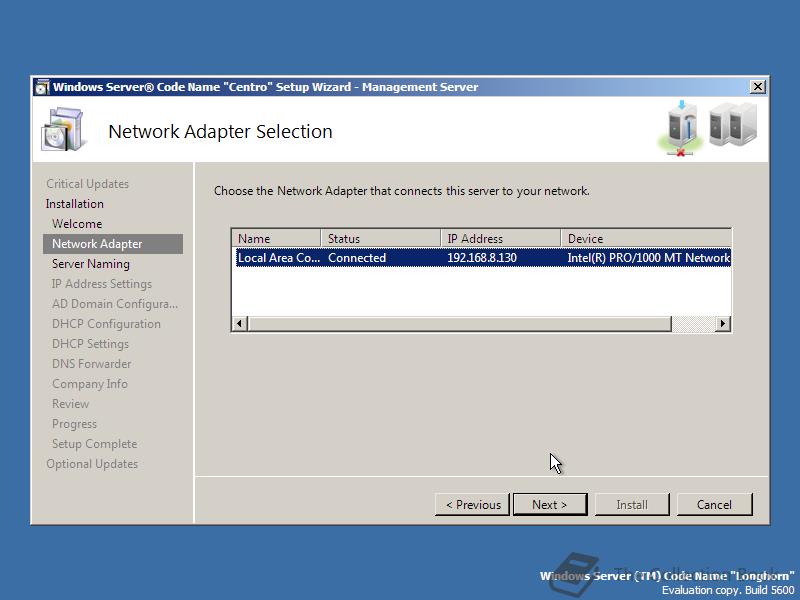This screenshot has height=600, width=800.
Task: Open the Welcome step
Action: pos(77,223)
